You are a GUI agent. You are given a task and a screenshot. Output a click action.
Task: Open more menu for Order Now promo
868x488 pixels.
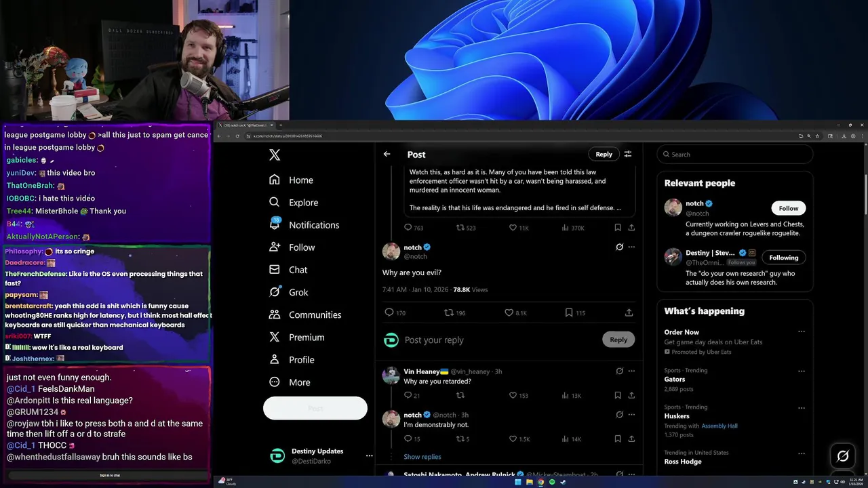coord(801,332)
